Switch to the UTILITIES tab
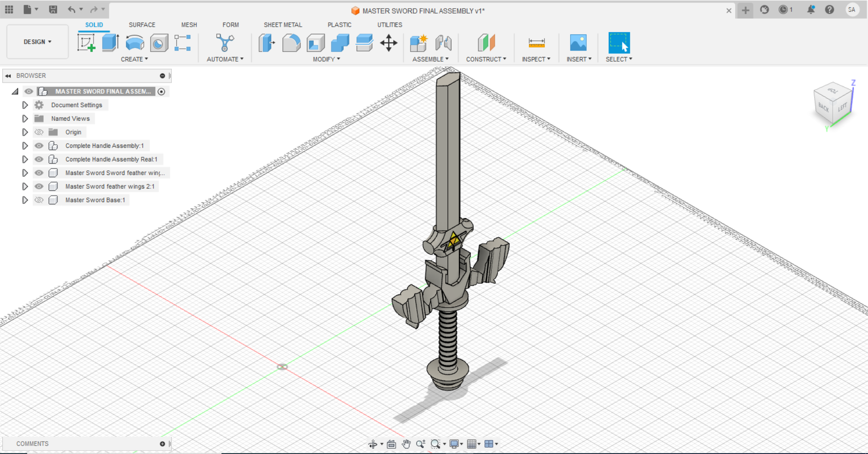The image size is (868, 454). [x=390, y=25]
